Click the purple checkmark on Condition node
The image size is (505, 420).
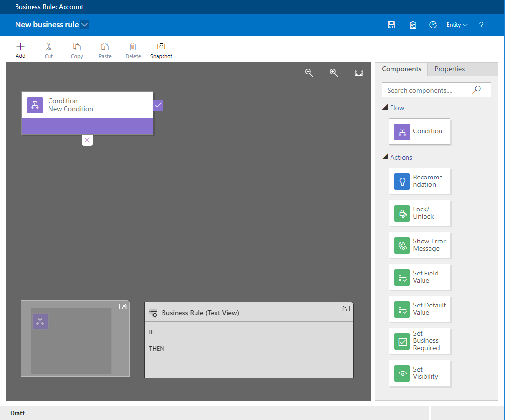pyautogui.click(x=158, y=105)
